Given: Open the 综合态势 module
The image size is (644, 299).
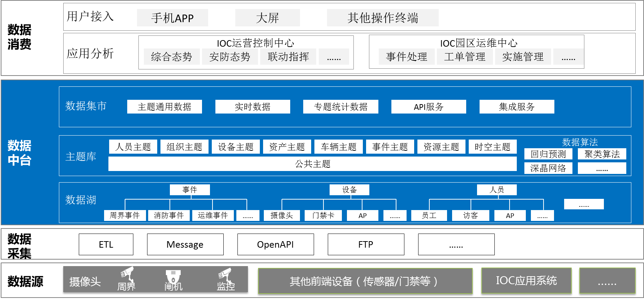Looking at the screenshot, I should (x=172, y=57).
